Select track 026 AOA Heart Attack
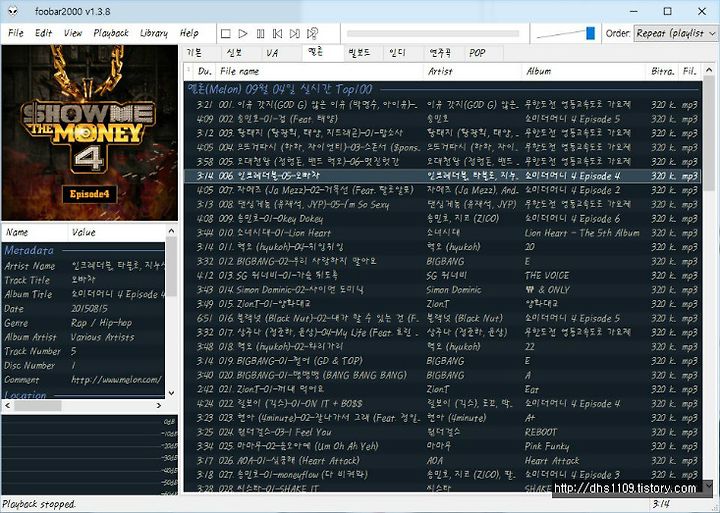The height and width of the screenshot is (513, 720). pos(443,461)
